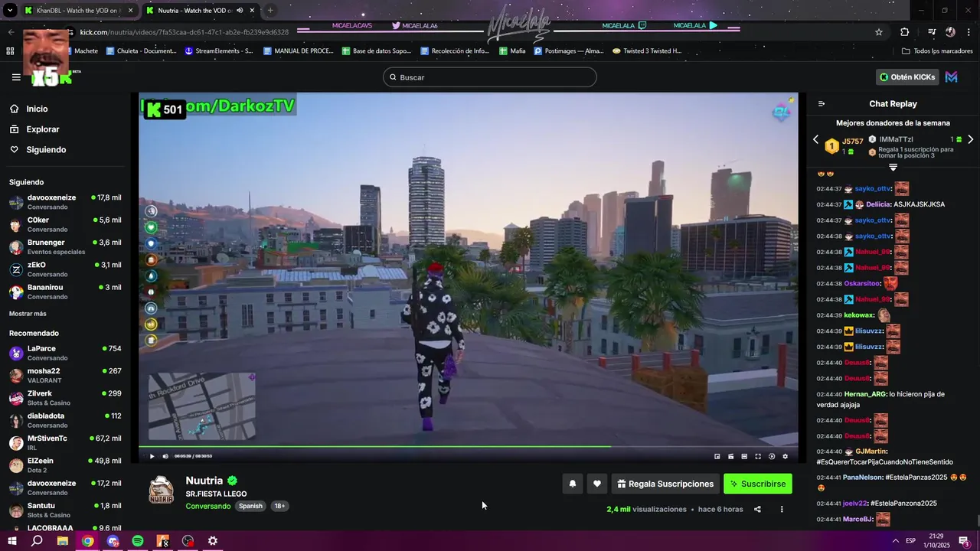Mute the Nuutria tab audio icon
Viewport: 980px width, 551px height.
240,11
